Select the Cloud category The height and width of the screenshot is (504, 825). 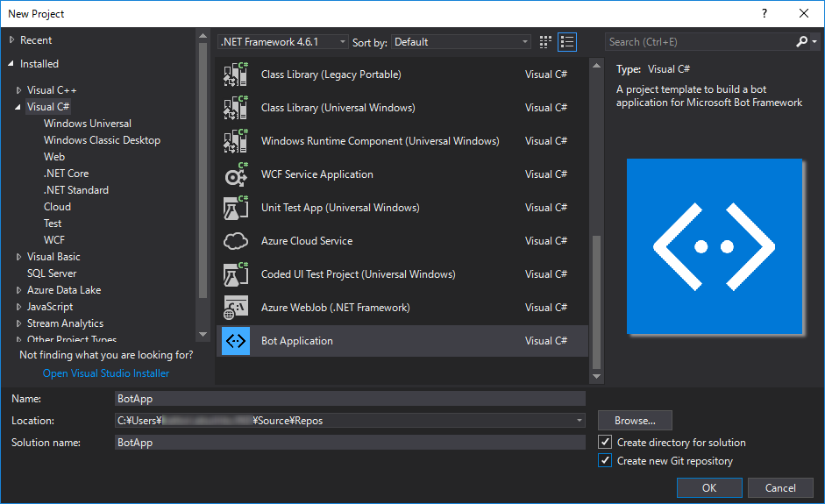pyautogui.click(x=57, y=207)
